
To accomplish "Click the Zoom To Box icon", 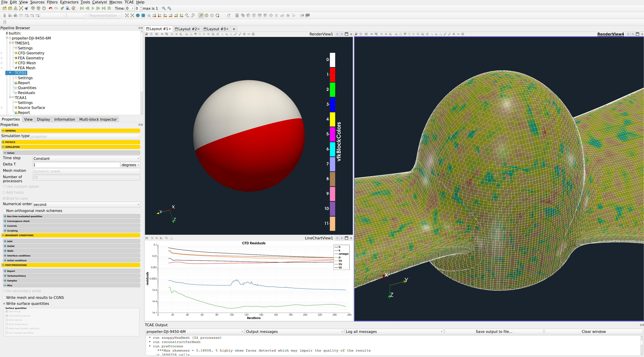I will 149,16.
